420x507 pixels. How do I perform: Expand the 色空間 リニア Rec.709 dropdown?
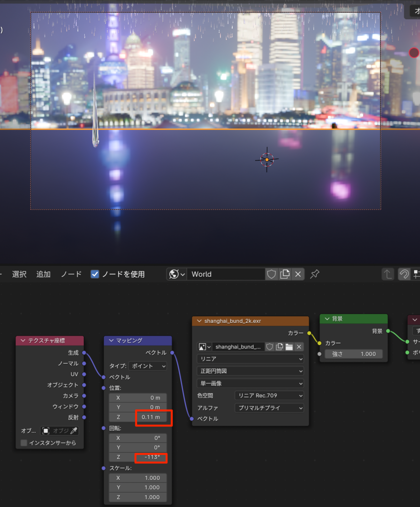(269, 395)
